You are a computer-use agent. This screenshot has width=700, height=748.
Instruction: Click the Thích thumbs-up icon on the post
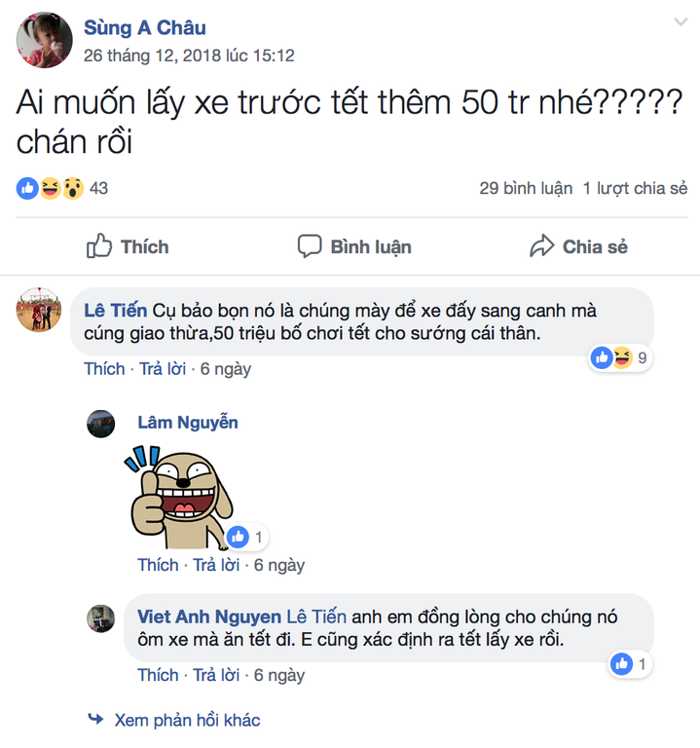(x=99, y=246)
